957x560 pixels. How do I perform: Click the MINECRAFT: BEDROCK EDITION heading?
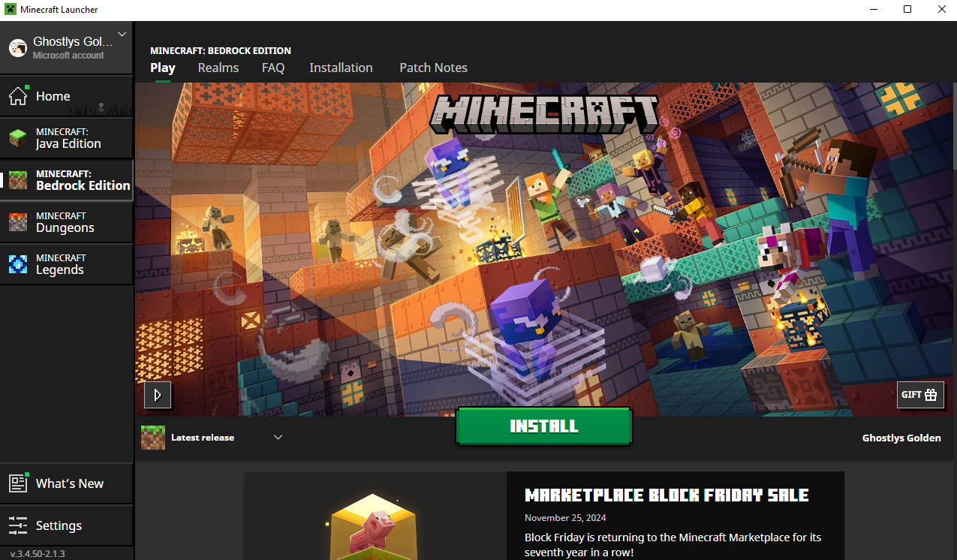221,51
